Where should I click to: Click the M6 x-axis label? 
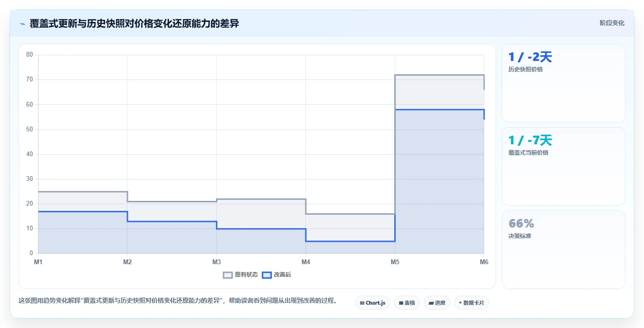484,262
